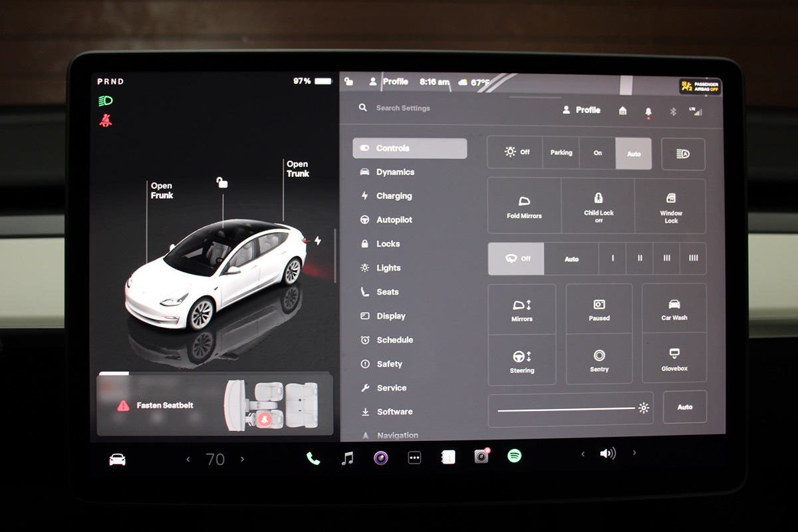Open the Glovebox
The image size is (798, 532).
click(x=674, y=359)
